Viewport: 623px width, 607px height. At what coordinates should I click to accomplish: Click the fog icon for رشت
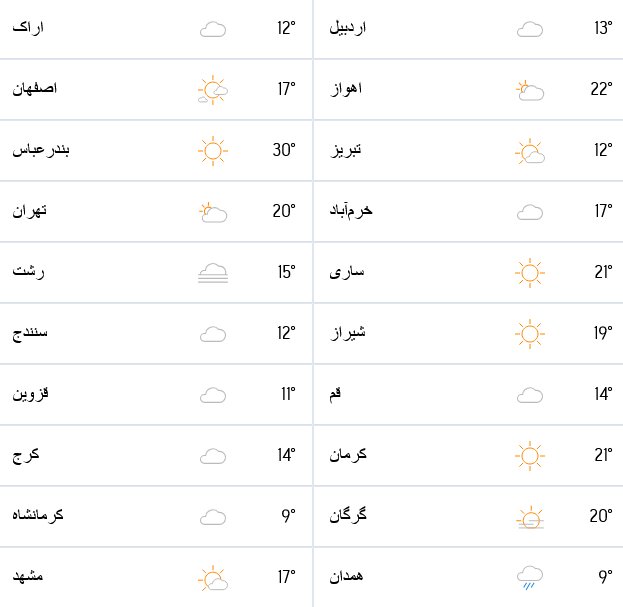point(213,272)
